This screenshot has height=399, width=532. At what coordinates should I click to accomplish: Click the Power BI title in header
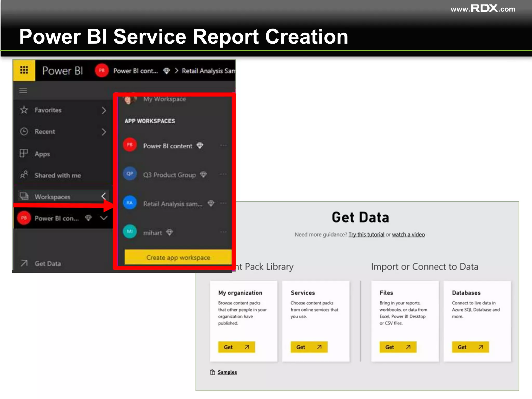(63, 71)
